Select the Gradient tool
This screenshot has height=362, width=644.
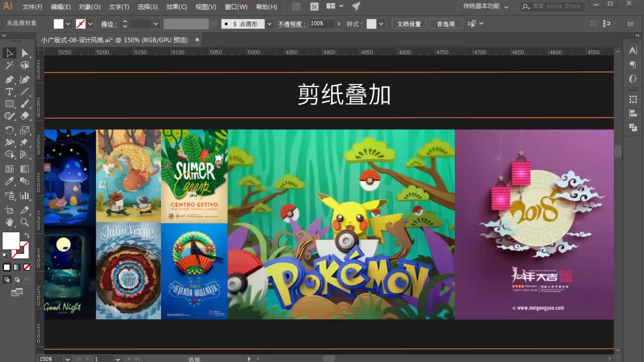25,169
